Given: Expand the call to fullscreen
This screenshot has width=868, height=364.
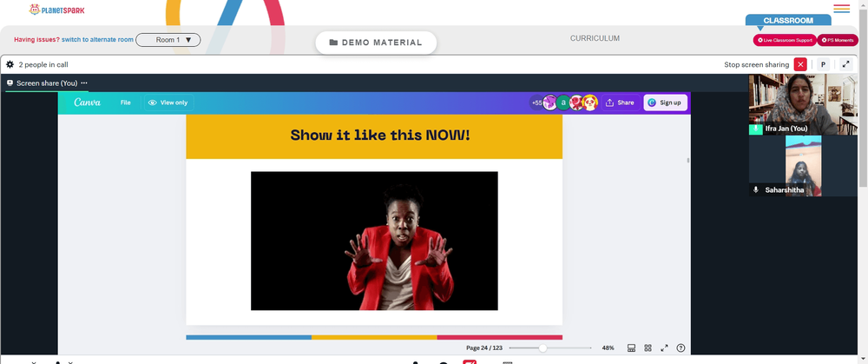Looking at the screenshot, I should click(x=845, y=64).
